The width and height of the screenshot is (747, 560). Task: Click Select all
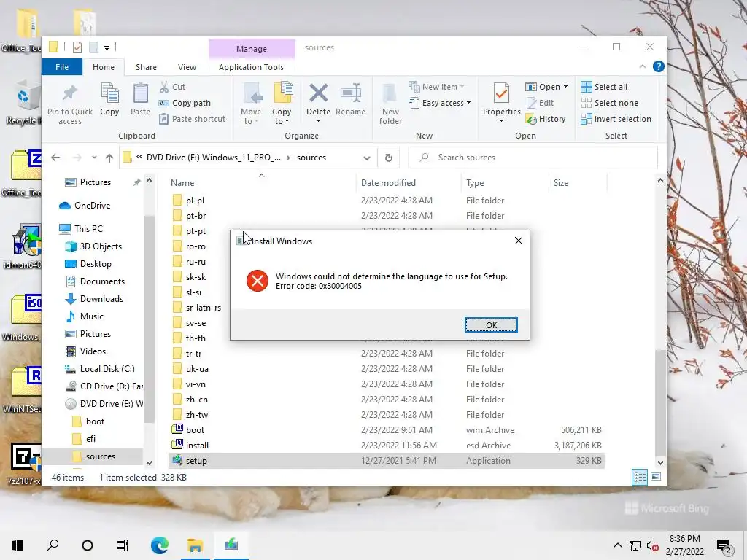click(604, 87)
